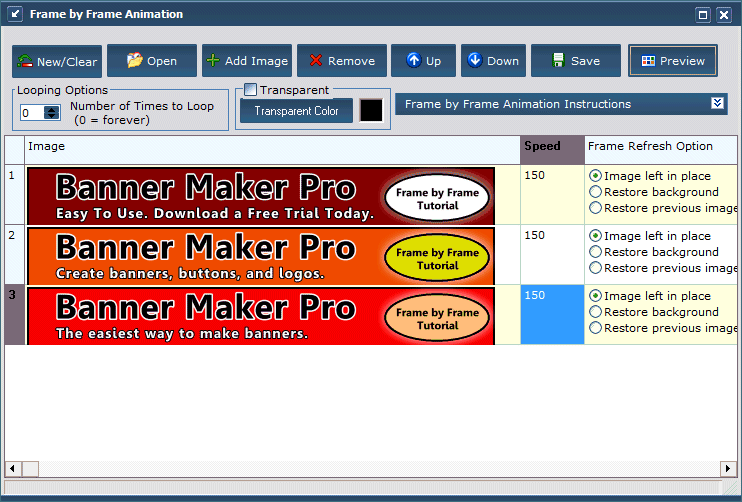Screen dimensions: 742x502
Task: Select 'Restore previous image' for frame 3
Action: (595, 328)
